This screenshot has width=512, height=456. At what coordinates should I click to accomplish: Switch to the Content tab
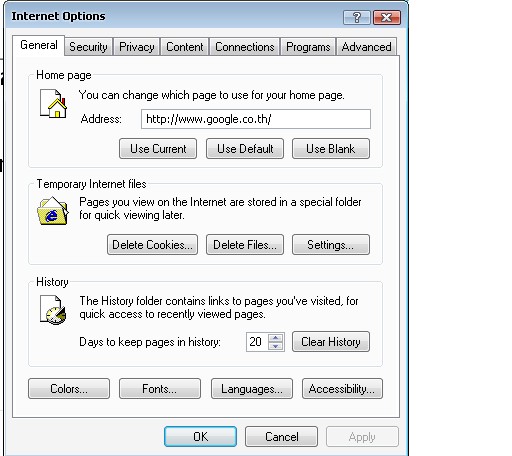[x=185, y=47]
